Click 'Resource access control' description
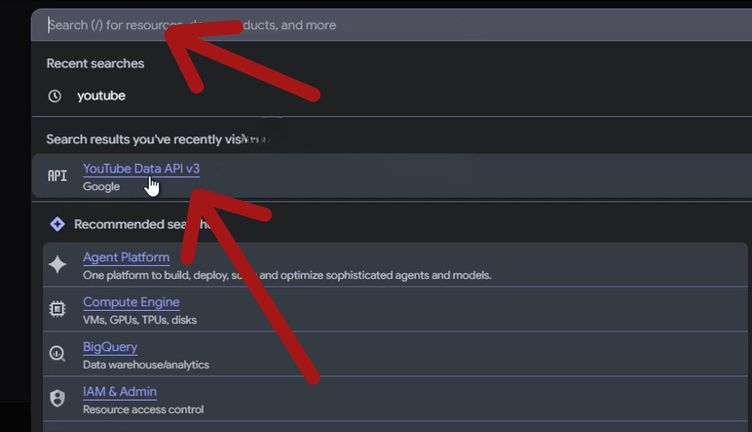This screenshot has height=432, width=752. coord(143,409)
